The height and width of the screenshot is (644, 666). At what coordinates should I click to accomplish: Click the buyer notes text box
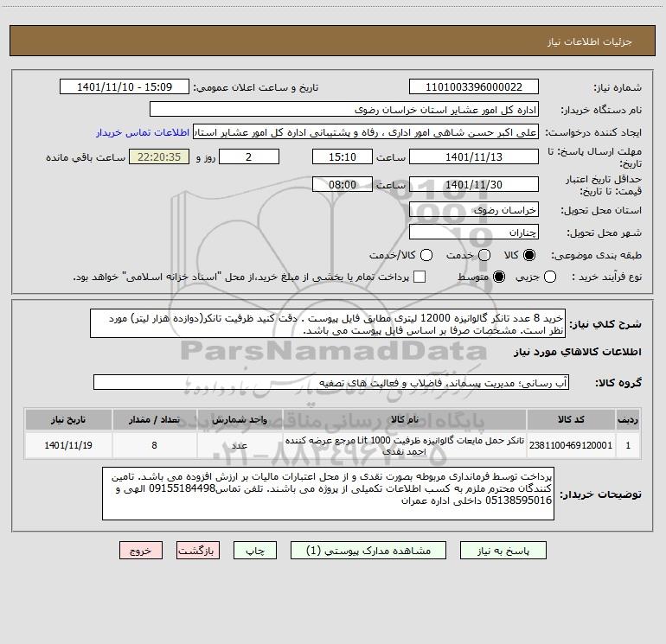[328, 494]
